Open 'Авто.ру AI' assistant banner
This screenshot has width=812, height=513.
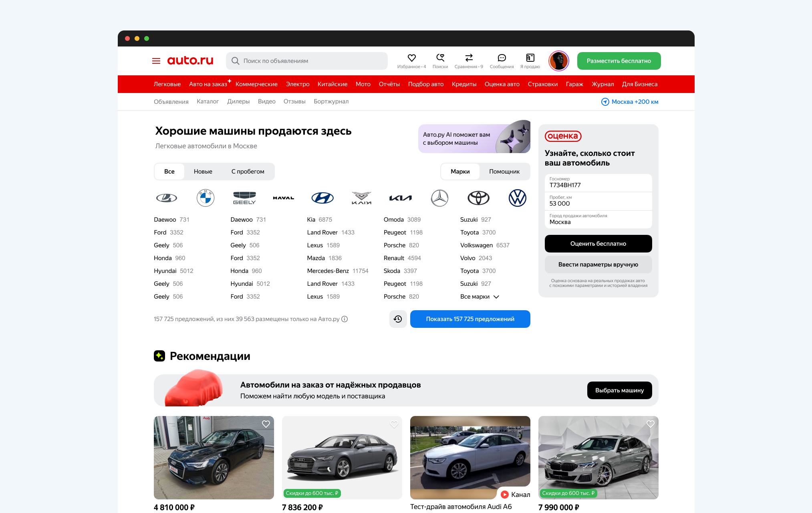click(x=474, y=138)
